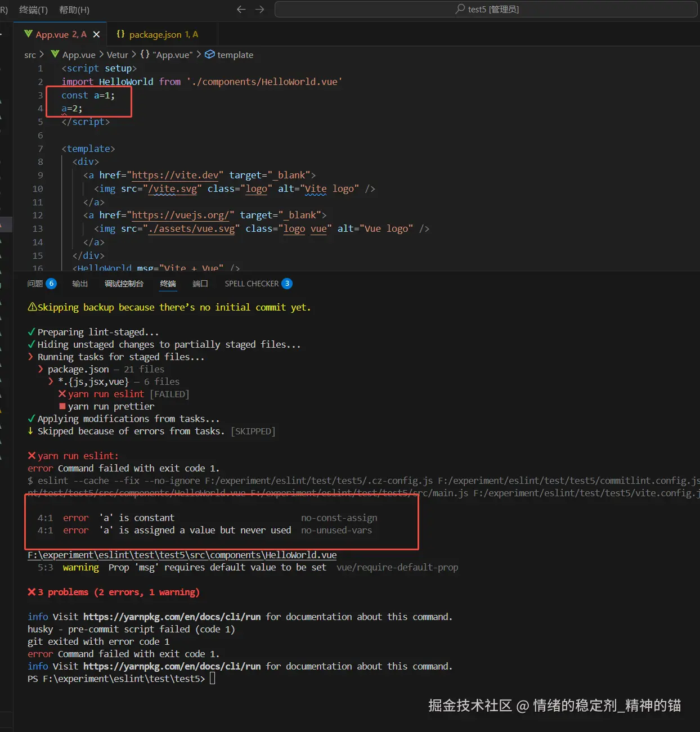Click the terminal prompt PS F:\experiment\eslint\test\test5>

[x=116, y=679]
